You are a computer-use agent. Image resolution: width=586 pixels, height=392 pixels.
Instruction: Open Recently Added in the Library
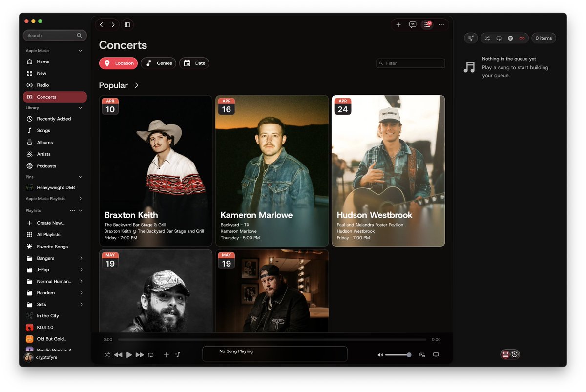(x=55, y=119)
